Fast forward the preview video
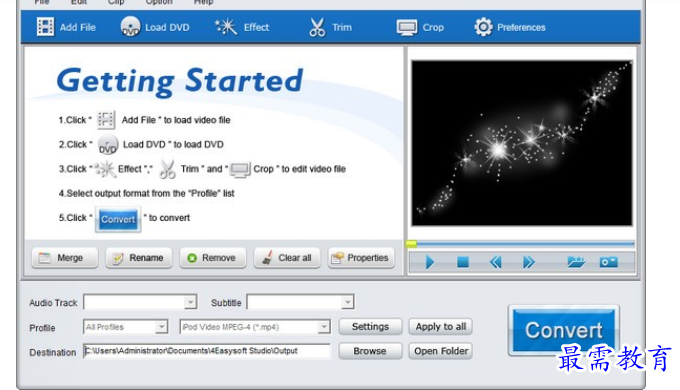Image resolution: width=680 pixels, height=390 pixels. tap(529, 262)
